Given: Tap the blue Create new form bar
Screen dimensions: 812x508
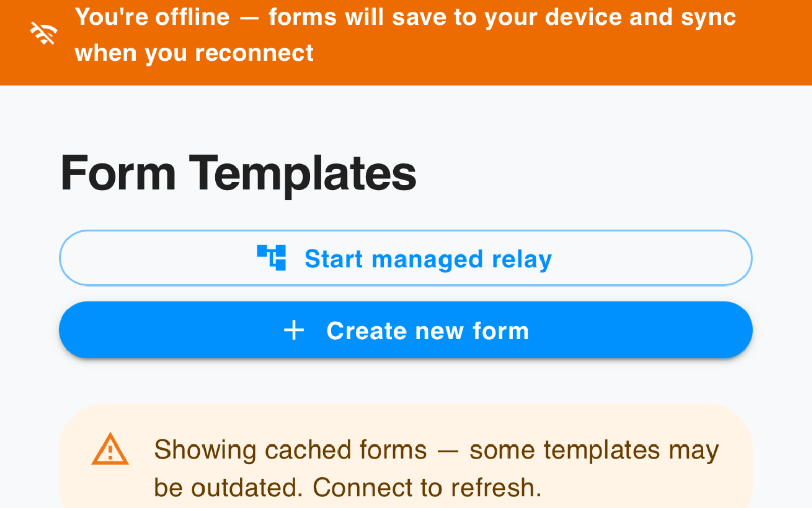Looking at the screenshot, I should point(406,330).
